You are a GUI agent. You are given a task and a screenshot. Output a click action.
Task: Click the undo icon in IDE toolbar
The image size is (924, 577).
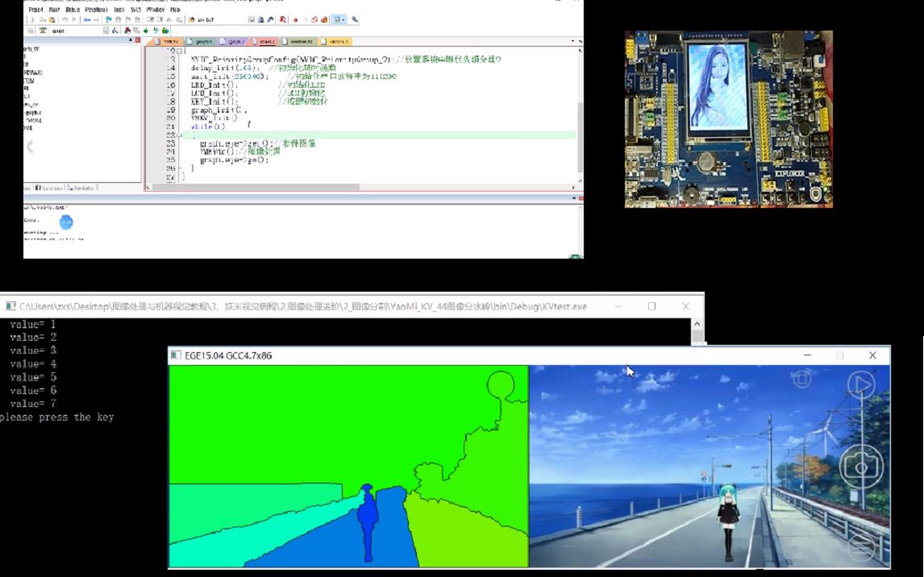[x=65, y=19]
